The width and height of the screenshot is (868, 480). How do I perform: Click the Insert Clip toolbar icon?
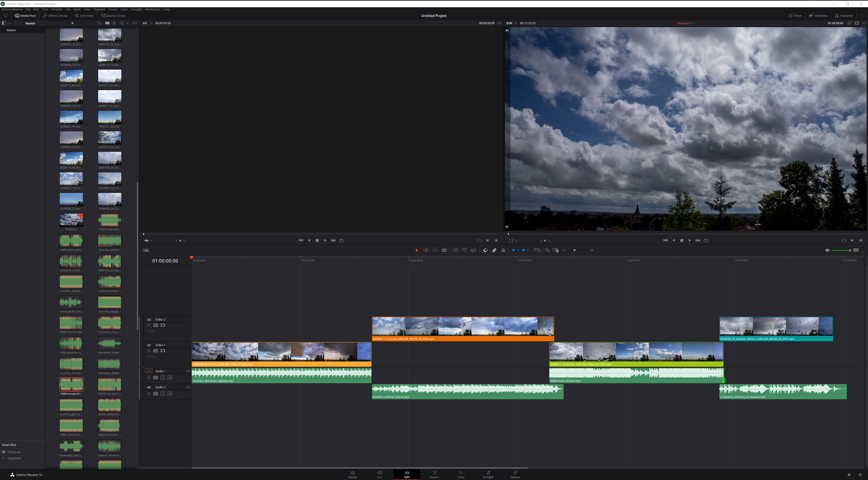[x=455, y=250]
